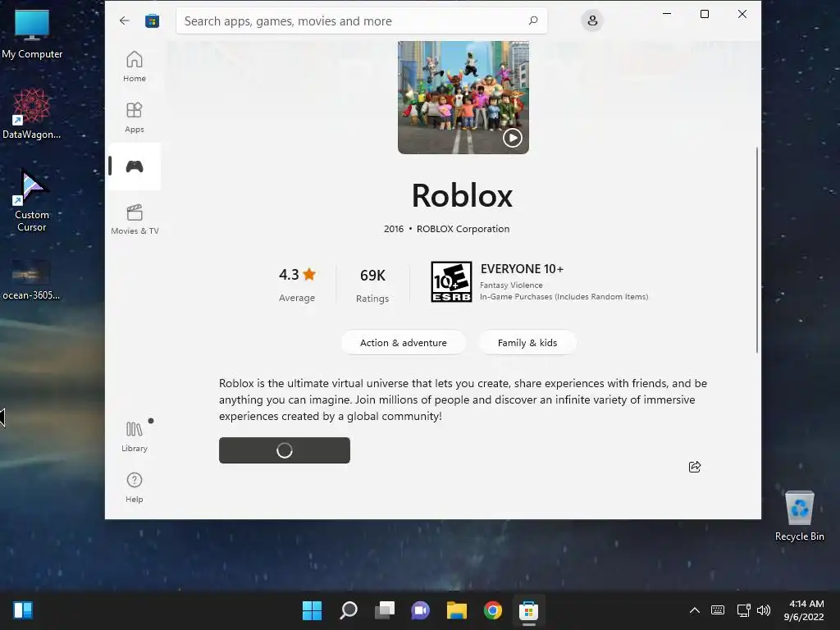Play the Roblox trailer video
Image resolution: width=840 pixels, height=630 pixels.
click(513, 138)
